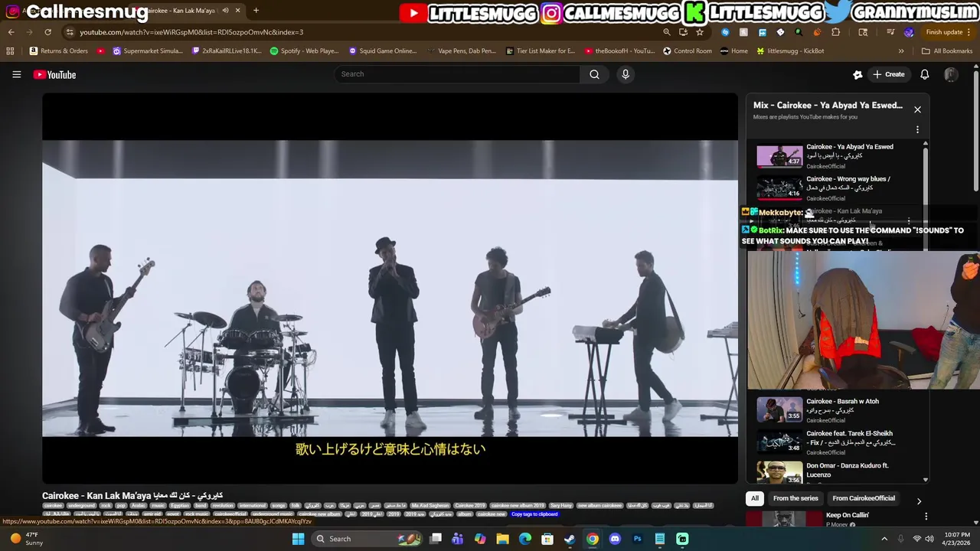Open the Chrome three-dot menu
Image resolution: width=980 pixels, height=551 pixels.
tap(969, 32)
